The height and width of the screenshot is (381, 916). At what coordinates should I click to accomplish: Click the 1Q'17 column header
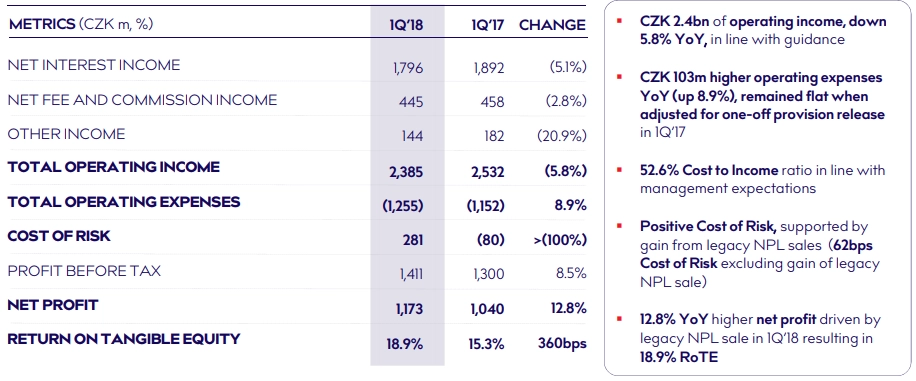point(488,25)
